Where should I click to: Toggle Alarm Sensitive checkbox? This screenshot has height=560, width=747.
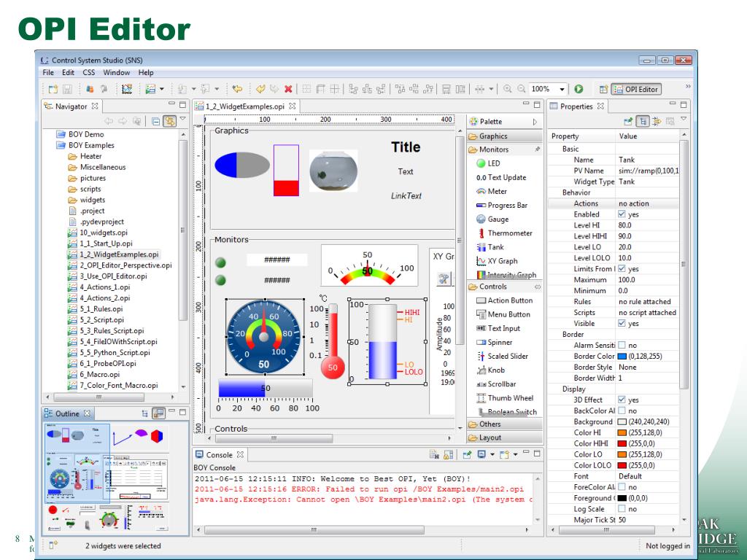pyautogui.click(x=622, y=345)
